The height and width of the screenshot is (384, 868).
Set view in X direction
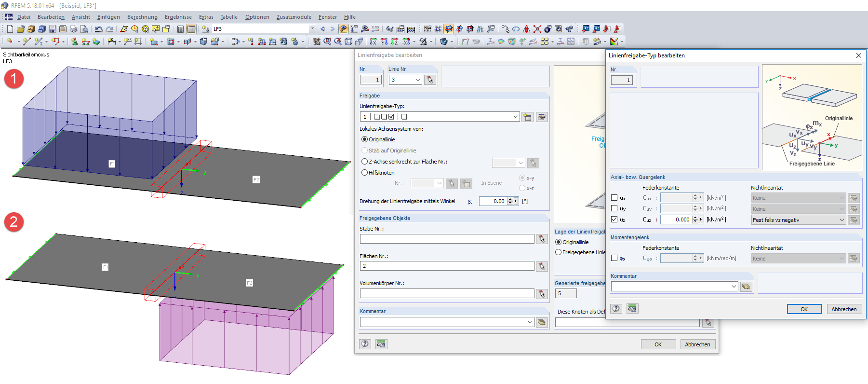click(374, 41)
